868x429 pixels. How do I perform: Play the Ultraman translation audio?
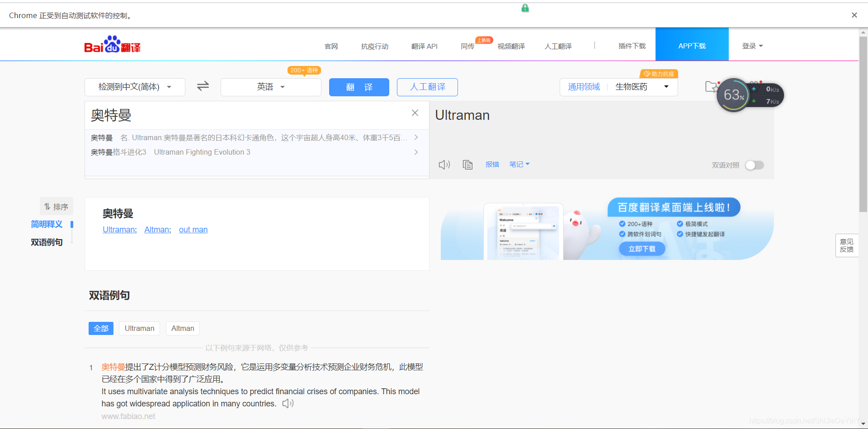pyautogui.click(x=444, y=165)
